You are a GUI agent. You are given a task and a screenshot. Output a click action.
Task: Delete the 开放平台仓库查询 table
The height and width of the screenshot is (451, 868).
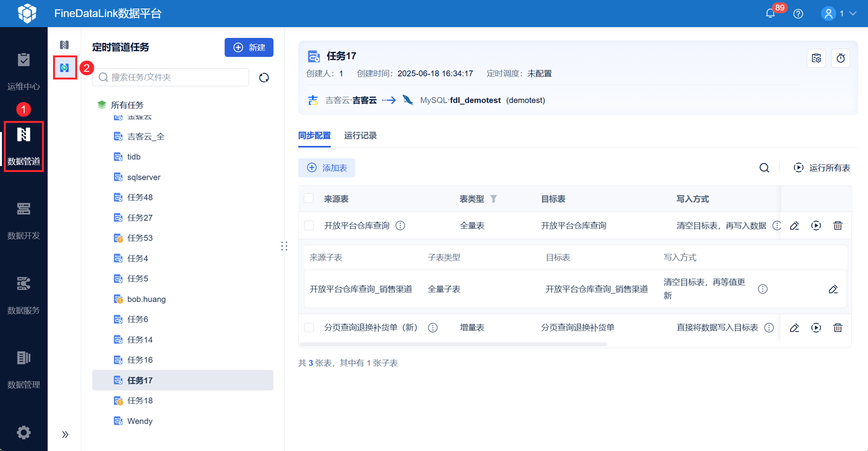point(838,225)
